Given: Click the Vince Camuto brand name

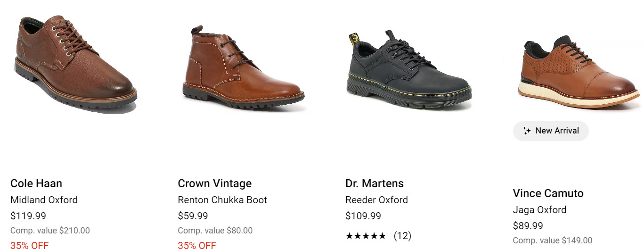Looking at the screenshot, I should (548, 193).
